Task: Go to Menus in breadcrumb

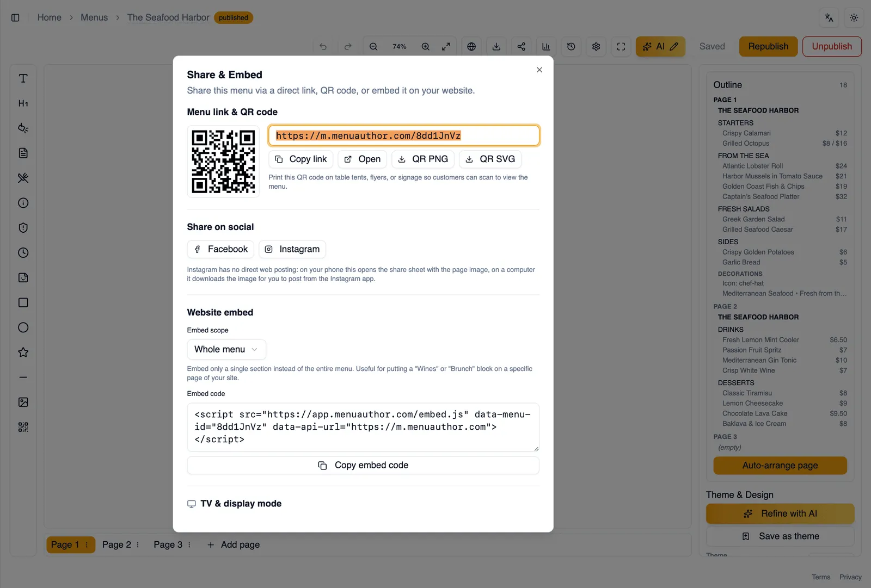Action: pos(94,17)
